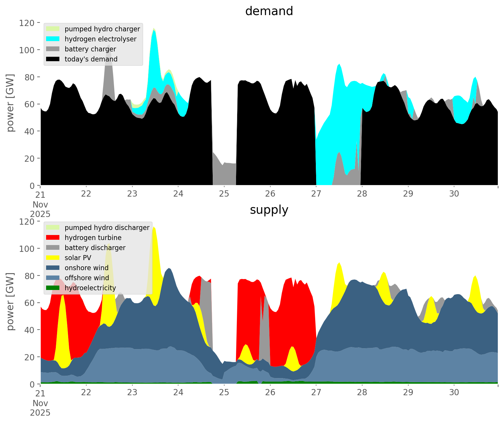The width and height of the screenshot is (504, 423).
Task: Click the supply chart's power [GW] axis label
Action: point(10,302)
